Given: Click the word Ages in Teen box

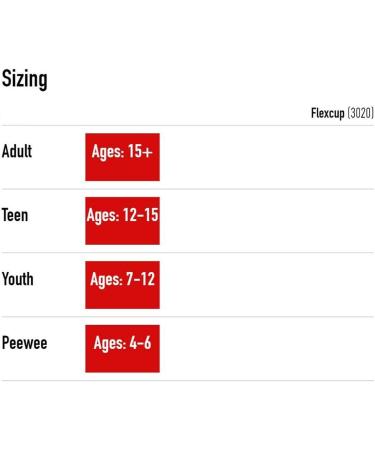Looking at the screenshot, I should [103, 216].
